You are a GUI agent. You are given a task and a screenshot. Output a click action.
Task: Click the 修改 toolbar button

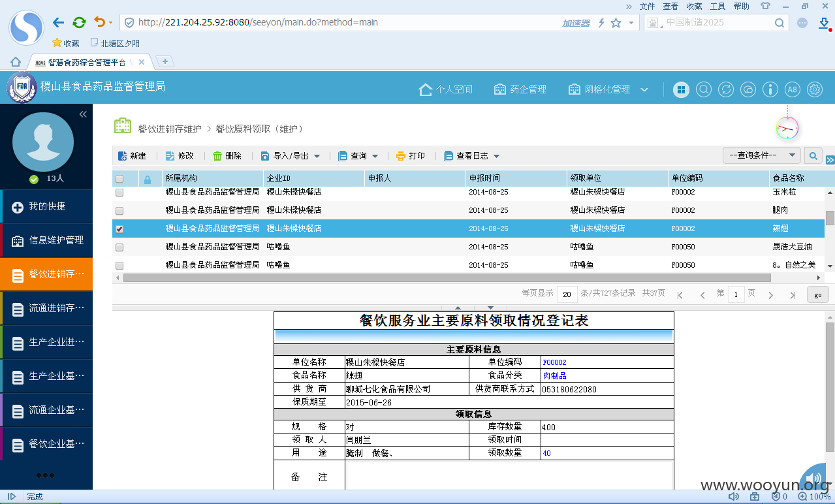(180, 156)
